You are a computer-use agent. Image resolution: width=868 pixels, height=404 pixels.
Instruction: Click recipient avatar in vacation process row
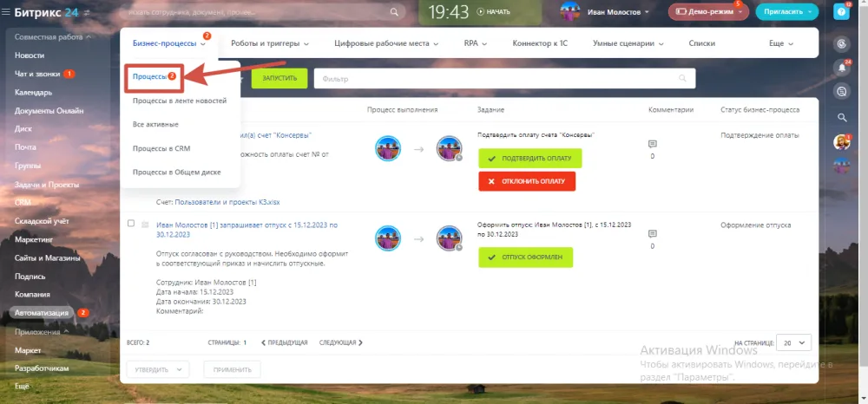(x=449, y=238)
